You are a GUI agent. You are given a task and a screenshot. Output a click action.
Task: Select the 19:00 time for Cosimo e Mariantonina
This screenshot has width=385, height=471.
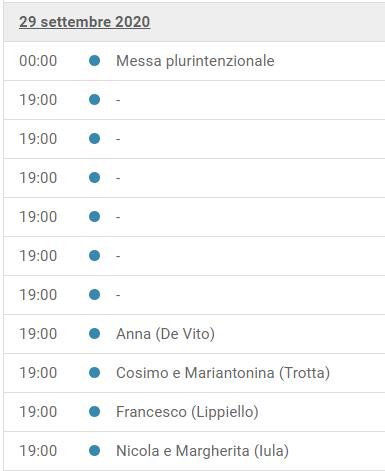pyautogui.click(x=38, y=373)
